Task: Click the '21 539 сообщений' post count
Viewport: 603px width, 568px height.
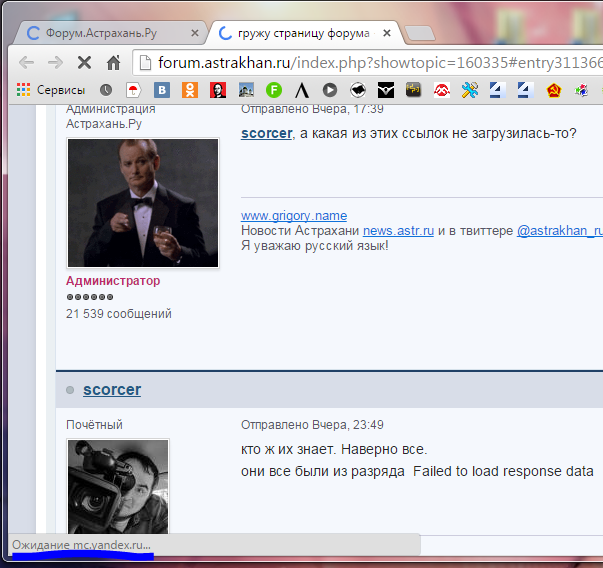Action: coord(119,314)
